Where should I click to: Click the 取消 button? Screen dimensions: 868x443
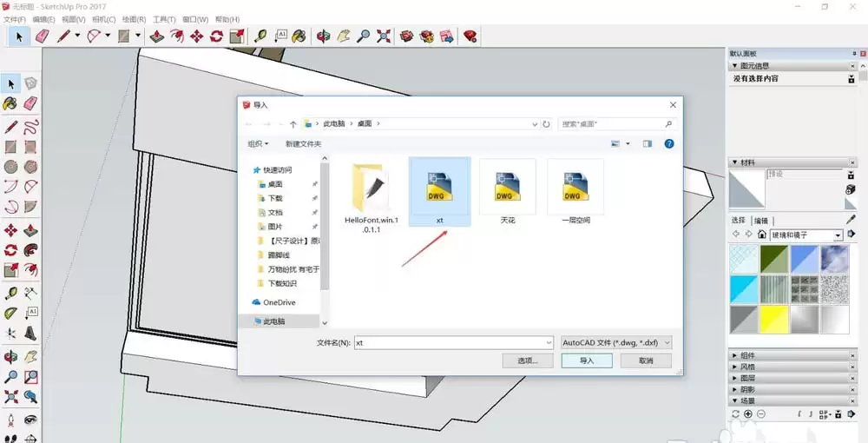click(x=646, y=360)
